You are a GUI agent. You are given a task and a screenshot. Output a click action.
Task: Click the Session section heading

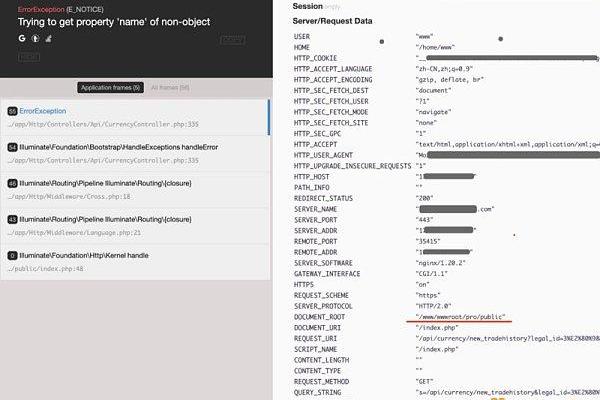coord(307,7)
